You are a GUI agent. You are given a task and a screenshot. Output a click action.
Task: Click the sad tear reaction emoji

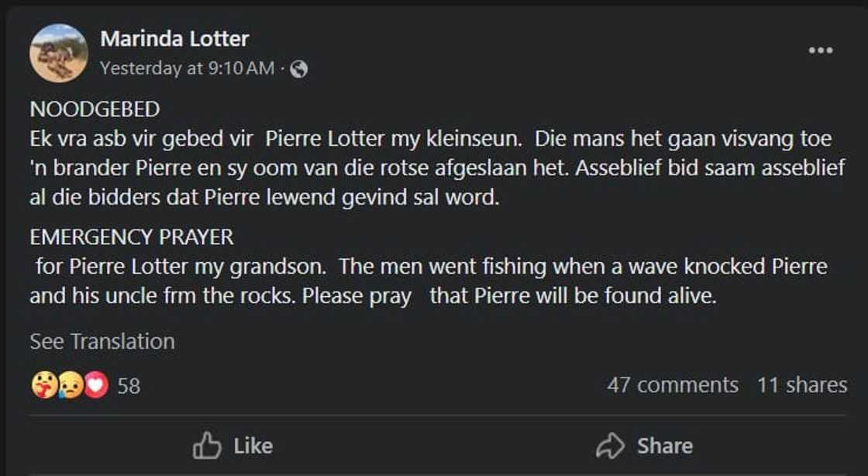click(x=70, y=385)
